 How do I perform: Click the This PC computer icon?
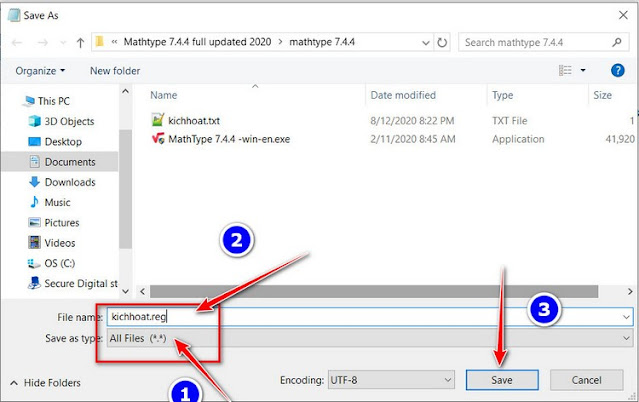click(29, 101)
